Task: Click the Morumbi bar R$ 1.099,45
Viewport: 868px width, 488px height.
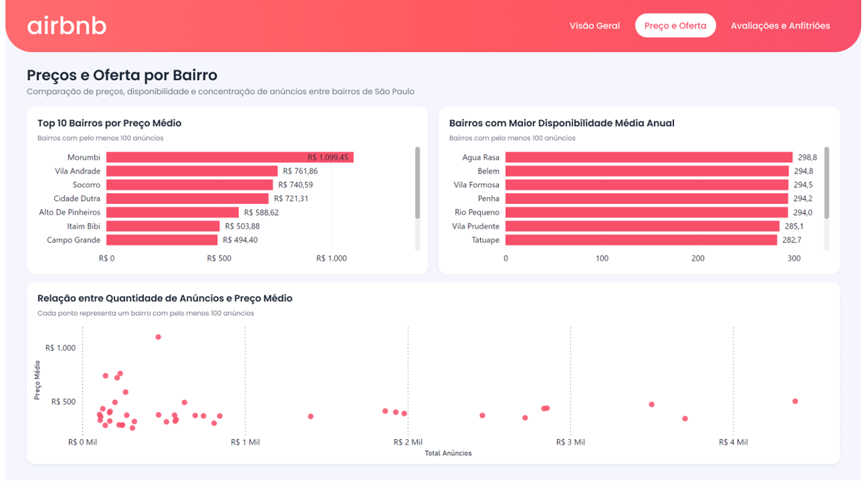Action: point(230,157)
